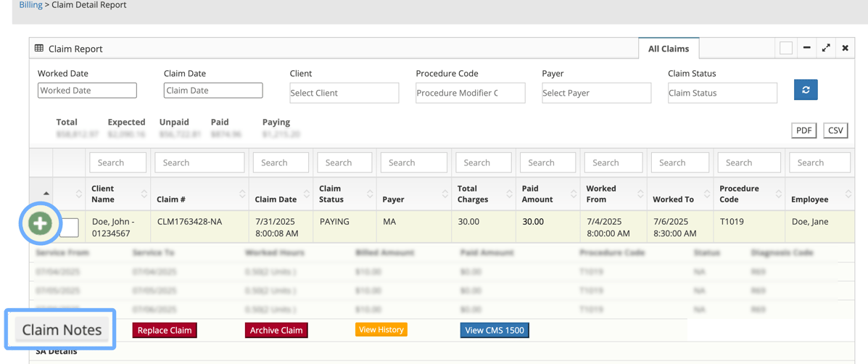
Task: Minimize the Claim Report panel
Action: [806, 48]
